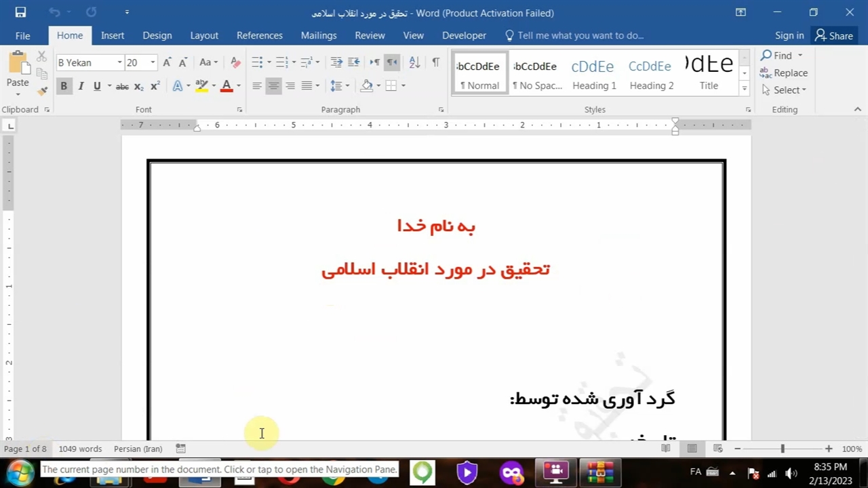Apply strikethrough formatting
868x488 pixels.
pyautogui.click(x=122, y=86)
